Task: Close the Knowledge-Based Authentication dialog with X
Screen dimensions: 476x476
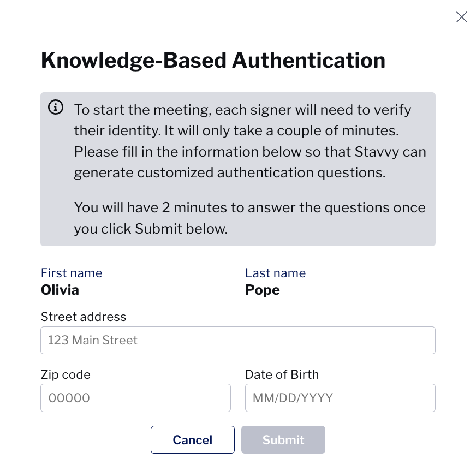Action: (461, 17)
